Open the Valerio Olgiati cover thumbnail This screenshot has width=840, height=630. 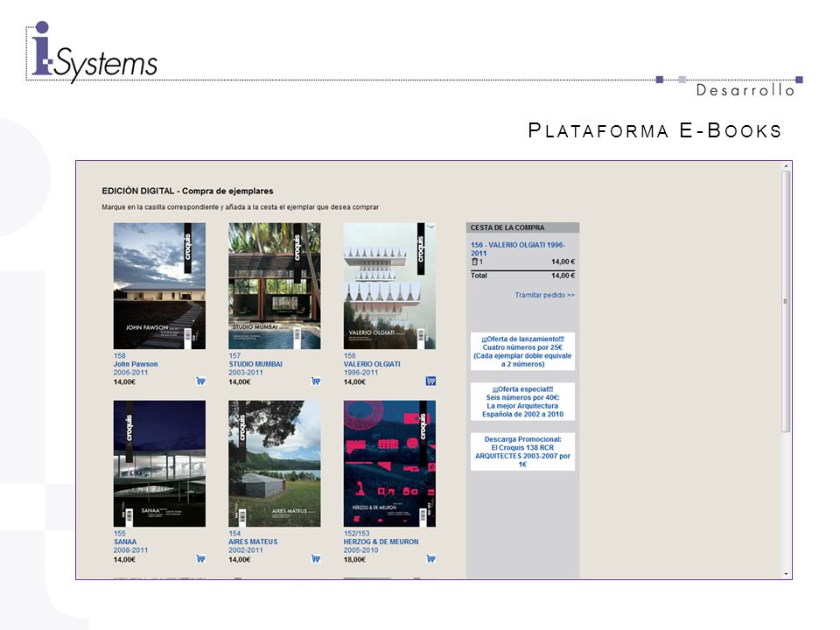pos(389,286)
